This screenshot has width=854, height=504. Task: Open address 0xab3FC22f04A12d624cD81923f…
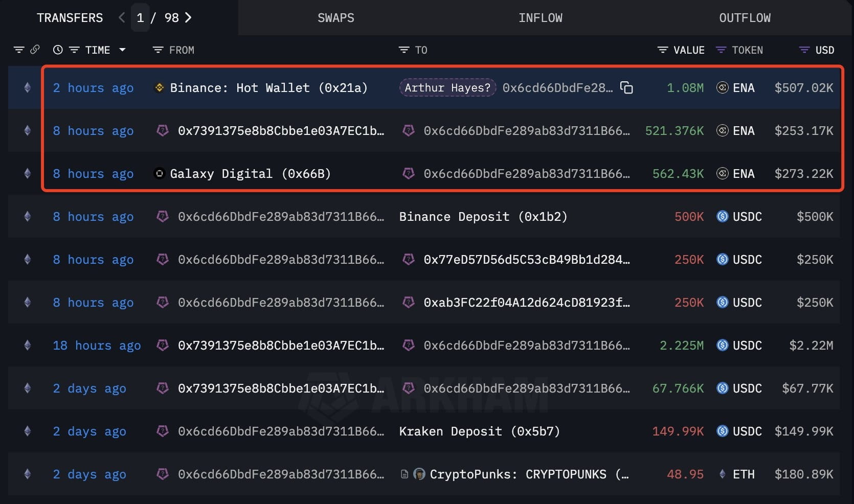tap(527, 303)
